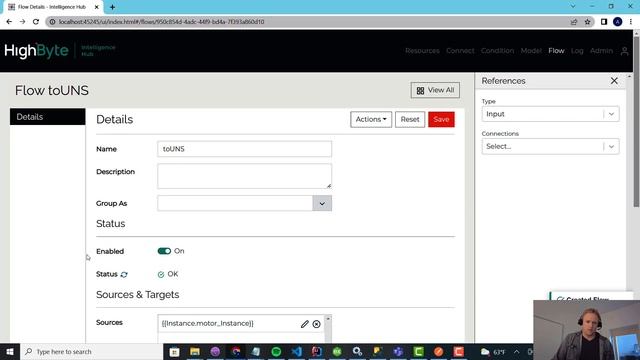Click the {{Instance.motor_Instance}} source entry
Screen dimensions: 640x360
(x=207, y=323)
